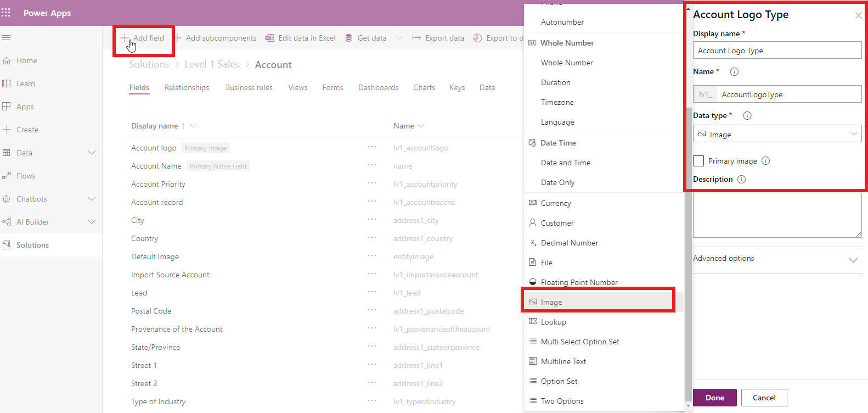Click the Get data database icon
Screen dimensions: 868x413
pos(348,38)
